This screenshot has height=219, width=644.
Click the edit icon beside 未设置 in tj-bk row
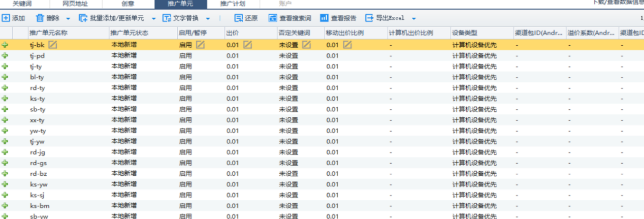pyautogui.click(x=306, y=45)
